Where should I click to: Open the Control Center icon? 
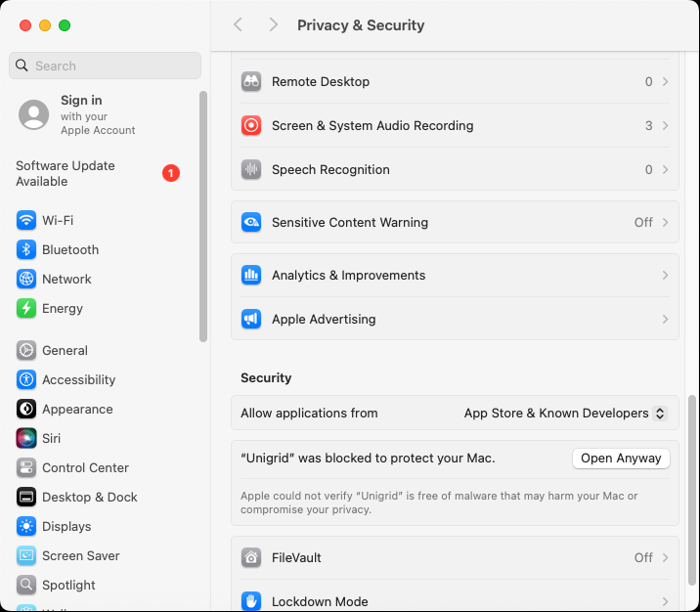[x=26, y=468]
